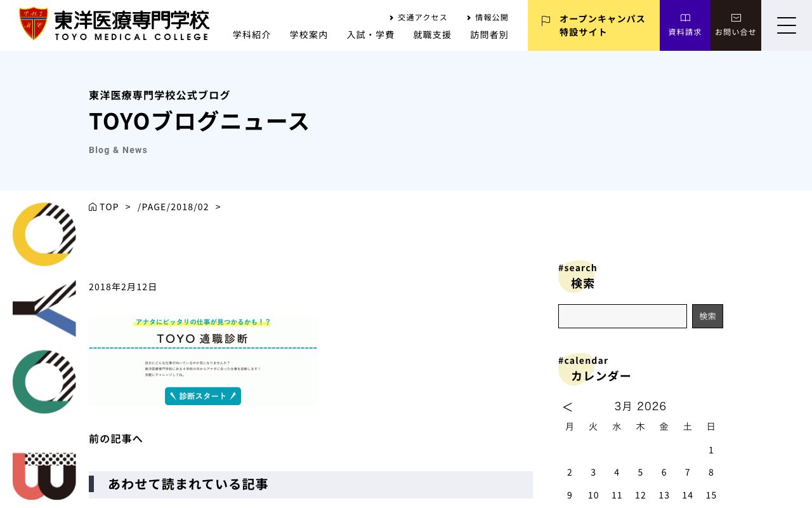Select the 就職支援 menu item

432,34
